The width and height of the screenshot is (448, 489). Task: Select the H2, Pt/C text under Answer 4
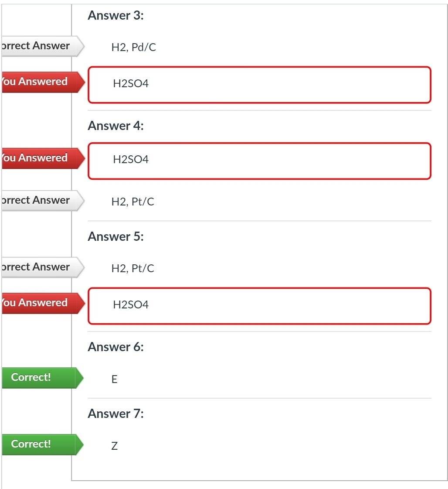tap(132, 202)
